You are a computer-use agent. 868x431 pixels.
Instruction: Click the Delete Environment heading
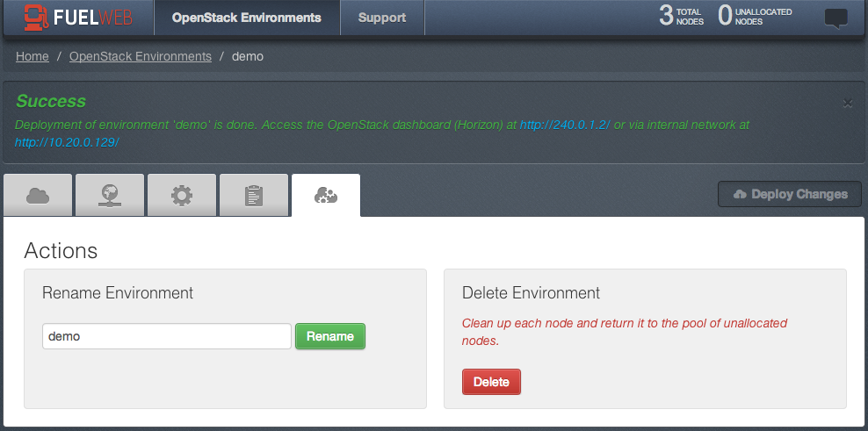[531, 292]
